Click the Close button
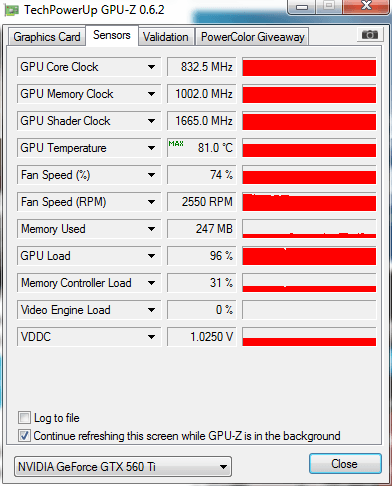Screen dimensions: 392x486 click(x=345, y=464)
